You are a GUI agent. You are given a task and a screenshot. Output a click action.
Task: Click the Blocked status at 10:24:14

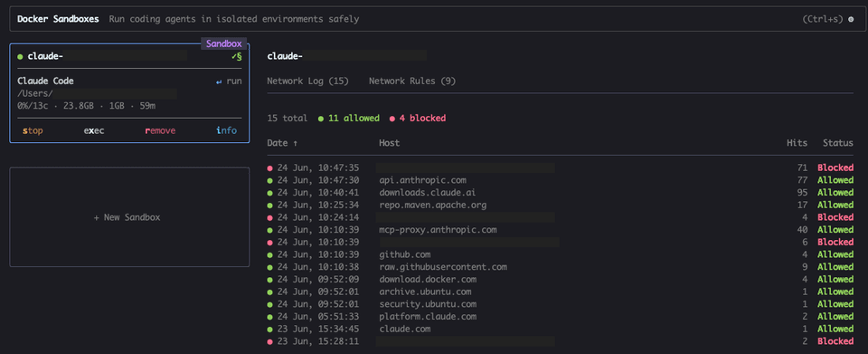pyautogui.click(x=835, y=217)
